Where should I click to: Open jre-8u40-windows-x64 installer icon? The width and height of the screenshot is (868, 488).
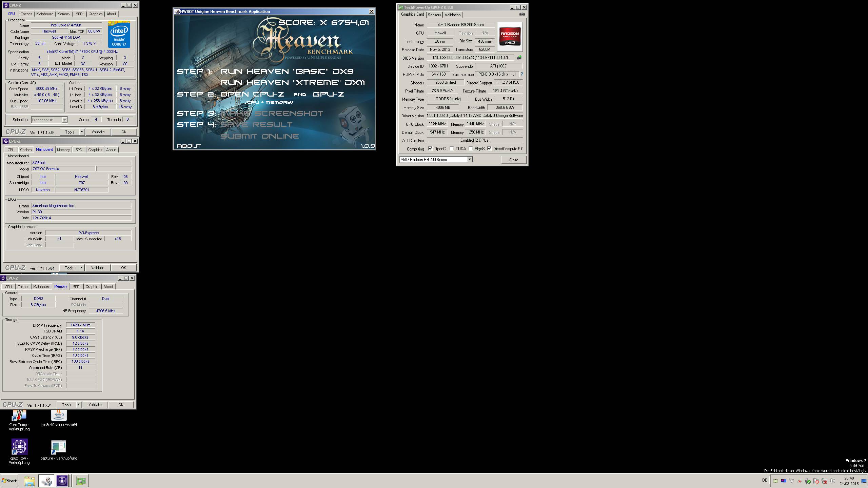[x=59, y=418]
